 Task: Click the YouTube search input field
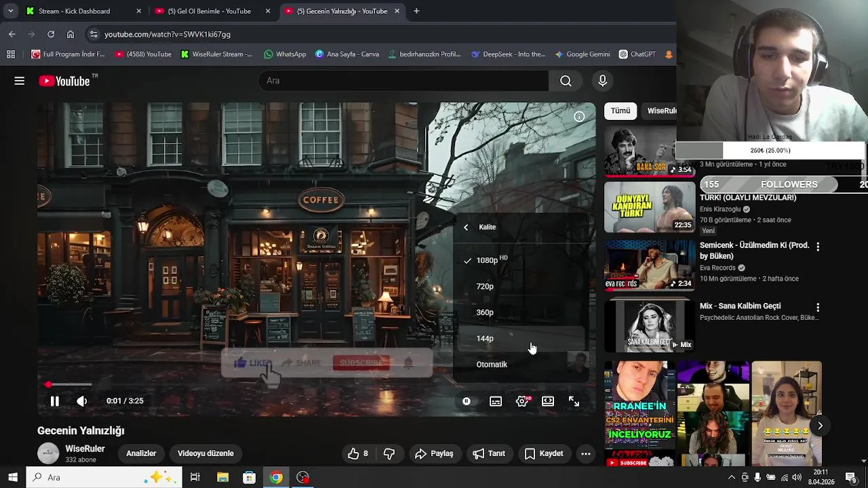403,81
